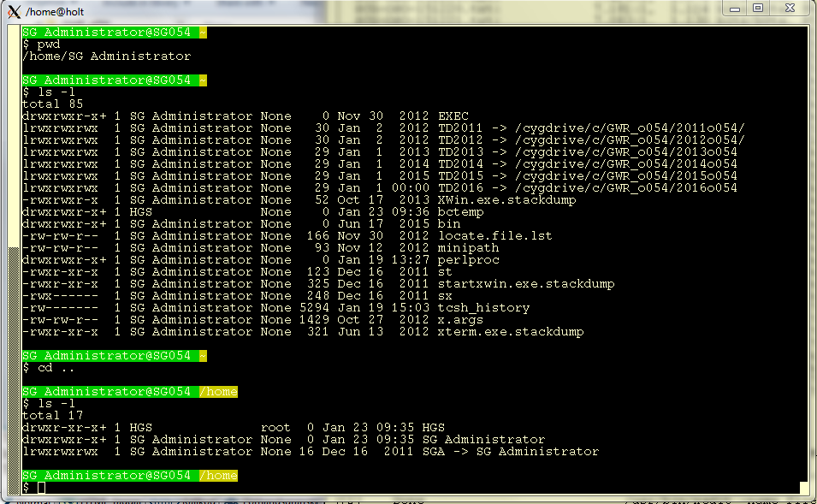Click the '/home/SG Administrator' pwd output
Viewport: 817px width, 504px height.
106,56
